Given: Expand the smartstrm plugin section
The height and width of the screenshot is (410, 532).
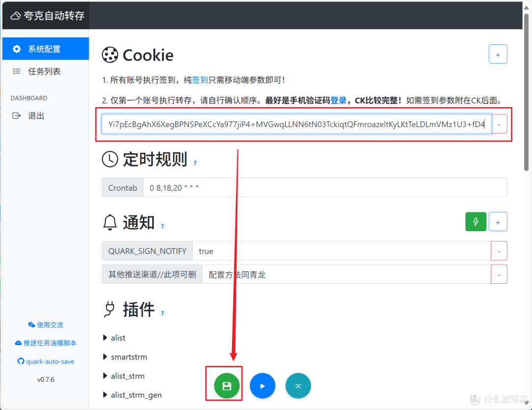Looking at the screenshot, I should click(125, 357).
